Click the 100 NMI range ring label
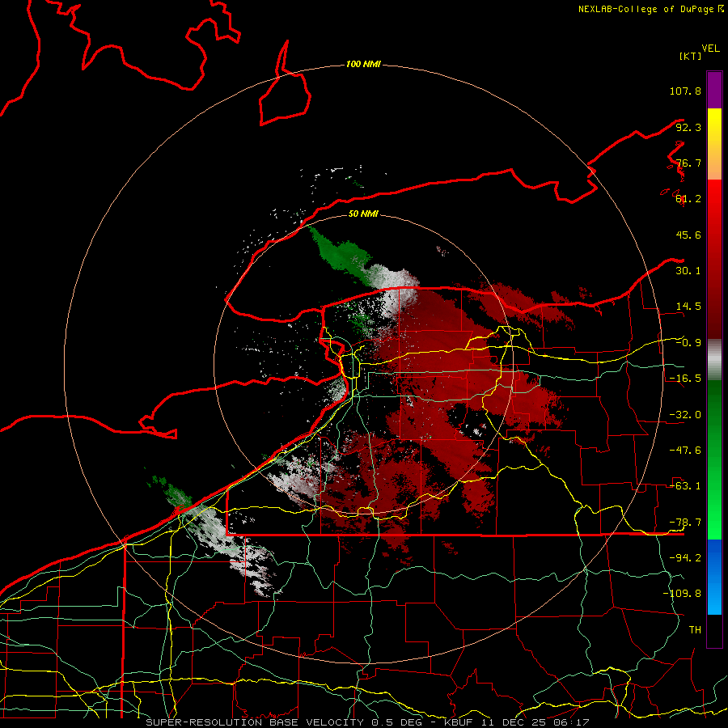The width and height of the screenshot is (728, 728). coord(363,64)
